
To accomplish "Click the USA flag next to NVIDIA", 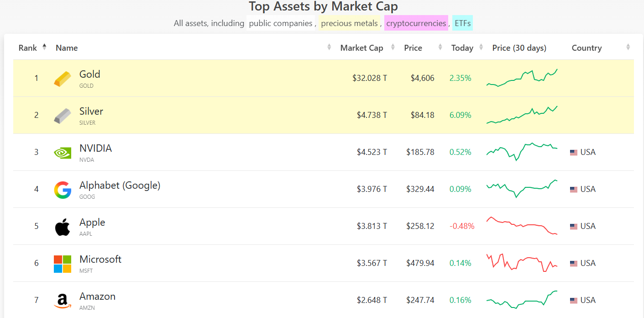I will click(574, 152).
